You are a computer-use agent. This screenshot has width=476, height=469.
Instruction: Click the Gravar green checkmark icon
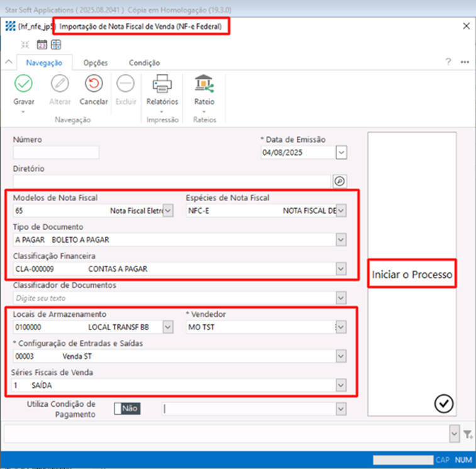[x=23, y=83]
